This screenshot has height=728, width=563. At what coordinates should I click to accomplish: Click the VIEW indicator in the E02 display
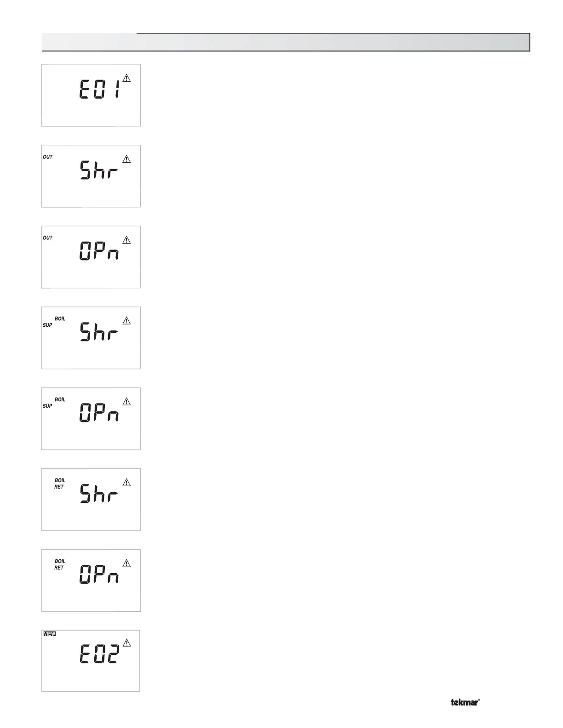point(49,634)
